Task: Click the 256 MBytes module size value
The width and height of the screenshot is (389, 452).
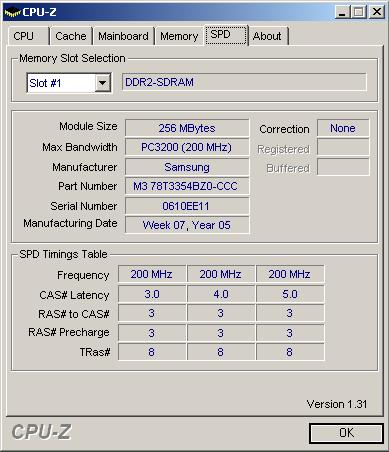Action: [187, 128]
